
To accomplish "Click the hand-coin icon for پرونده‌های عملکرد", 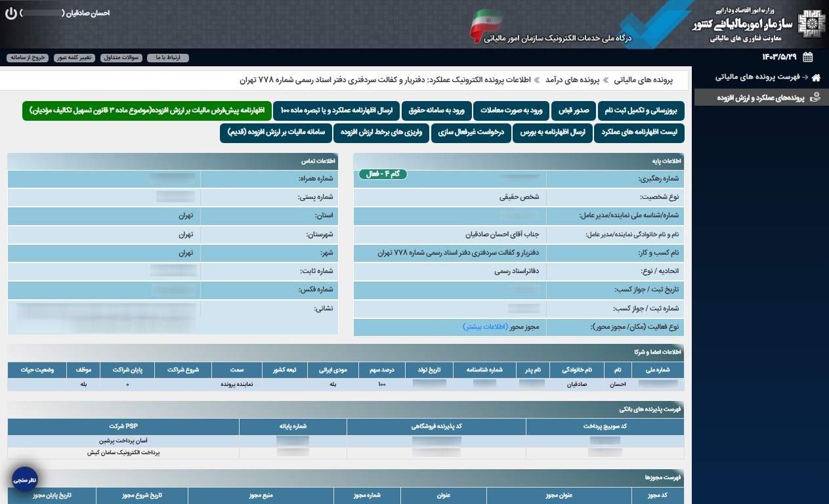I will point(815,97).
